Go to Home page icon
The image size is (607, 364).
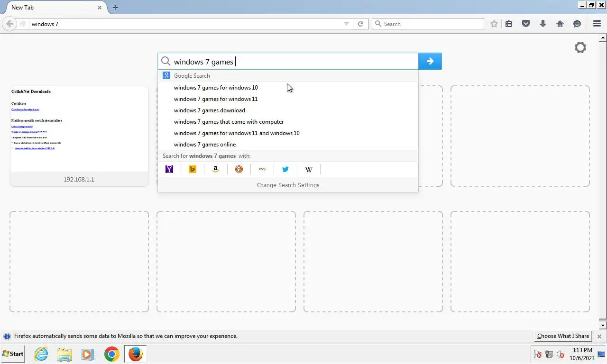pos(560,24)
